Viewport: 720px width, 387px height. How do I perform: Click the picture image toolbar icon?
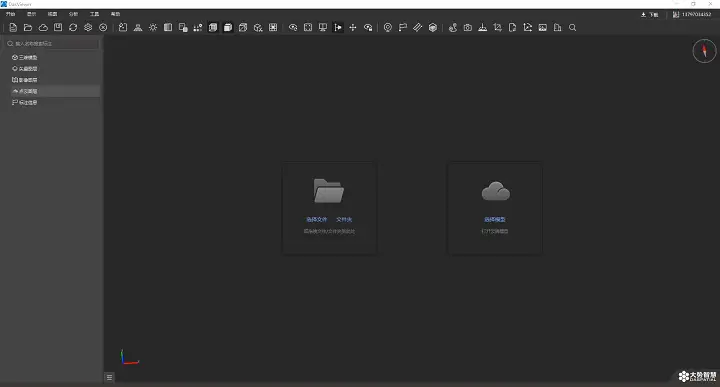tap(543, 28)
